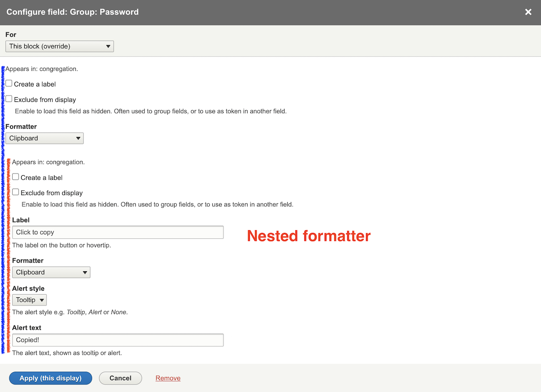Viewport: 541px width, 392px height.
Task: Open the upper Formatter Clipboard dropdown
Action: pyautogui.click(x=45, y=138)
